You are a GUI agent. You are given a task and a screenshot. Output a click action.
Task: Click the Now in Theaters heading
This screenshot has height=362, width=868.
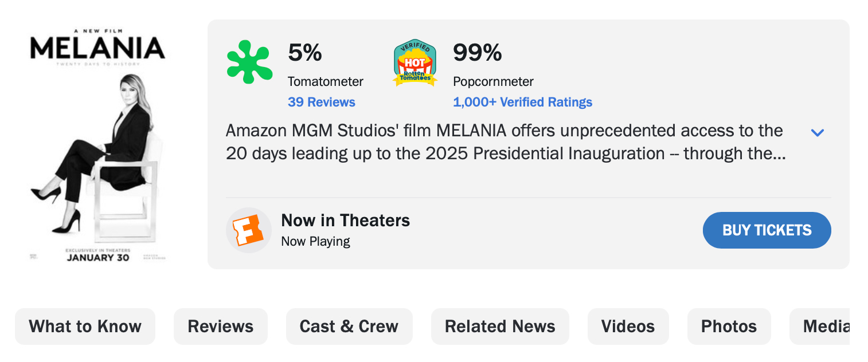345,221
